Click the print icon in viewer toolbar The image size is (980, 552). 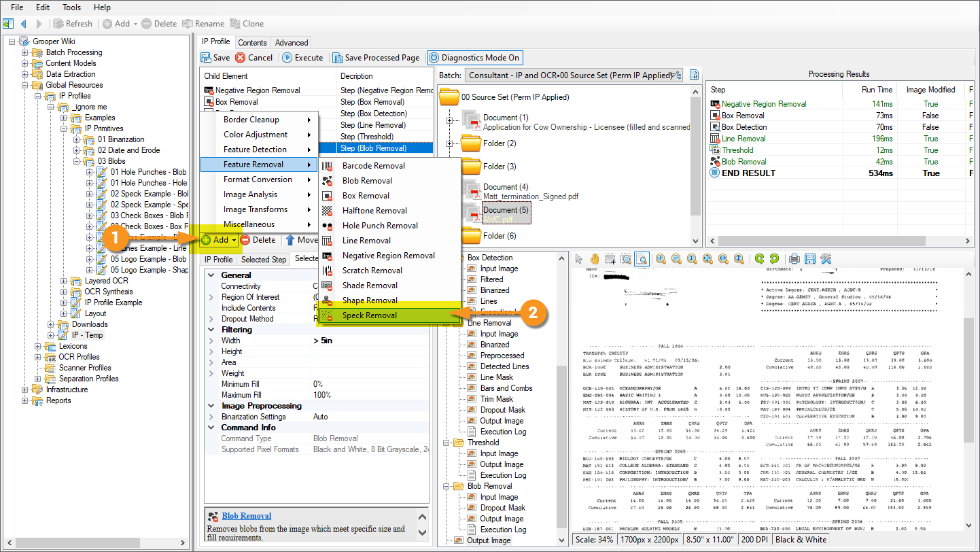794,259
